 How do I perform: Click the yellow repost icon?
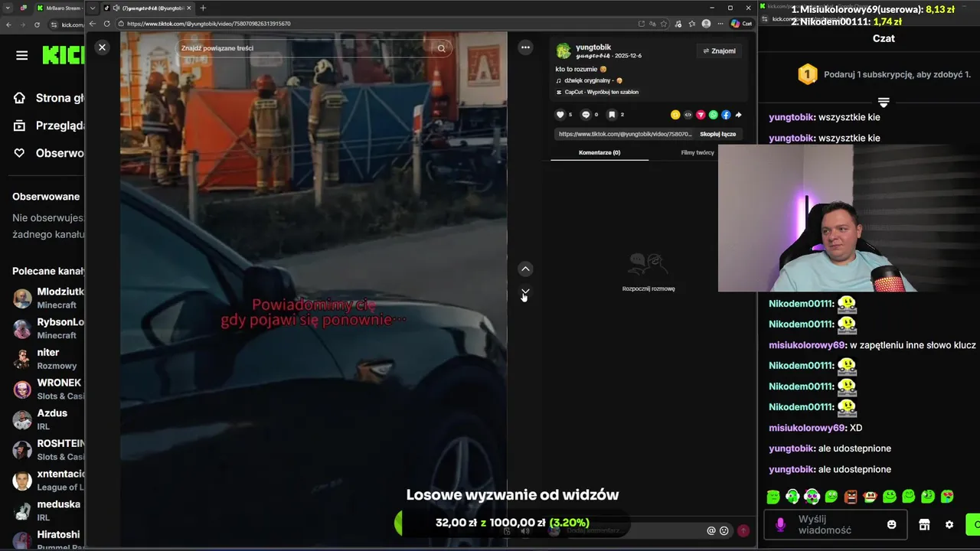coord(675,115)
